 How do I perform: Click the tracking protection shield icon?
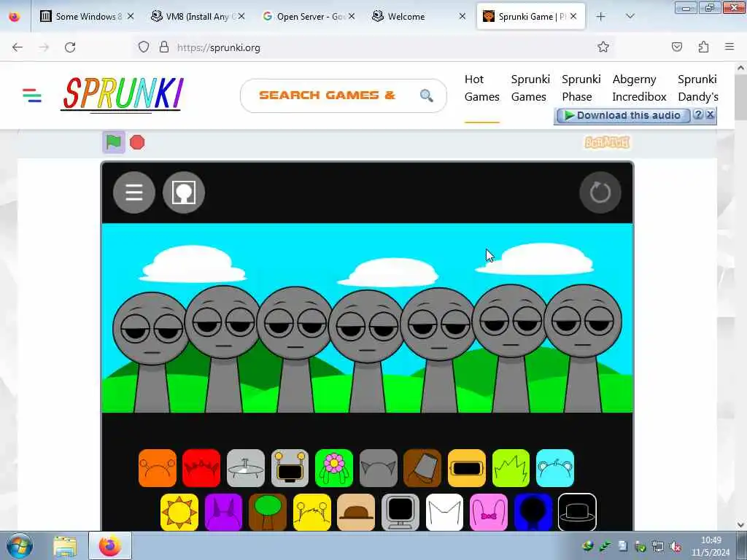coord(144,47)
